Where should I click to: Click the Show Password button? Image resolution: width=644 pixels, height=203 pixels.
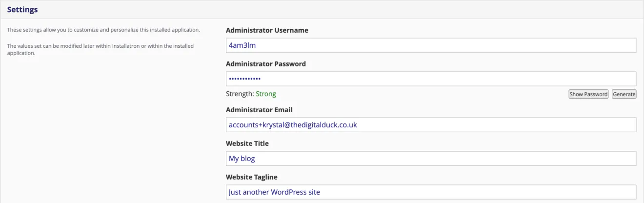point(588,94)
